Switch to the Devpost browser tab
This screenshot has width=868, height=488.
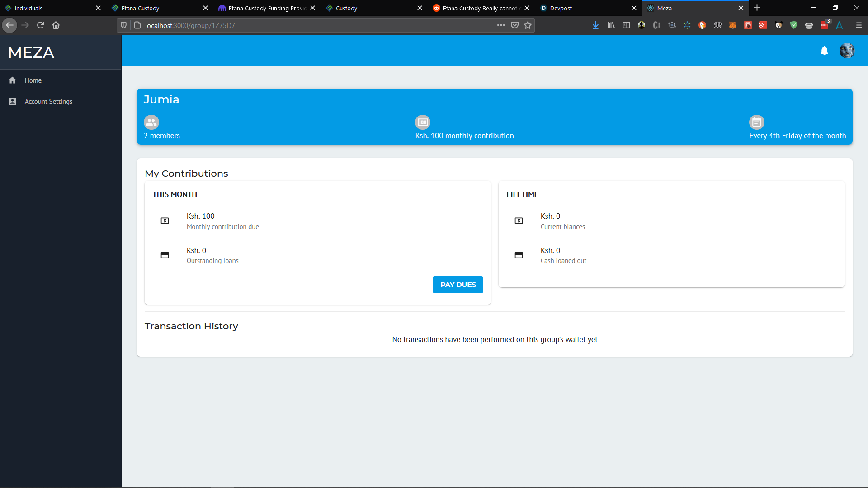(561, 8)
